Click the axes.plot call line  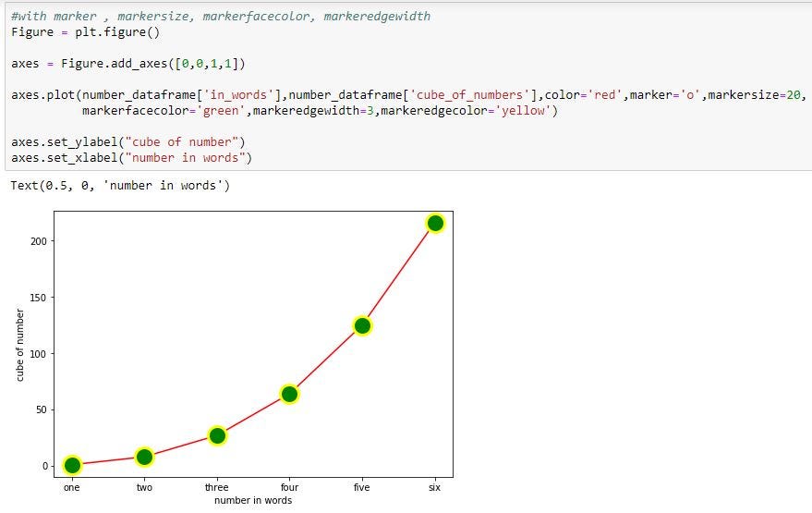pyautogui.click(x=408, y=95)
